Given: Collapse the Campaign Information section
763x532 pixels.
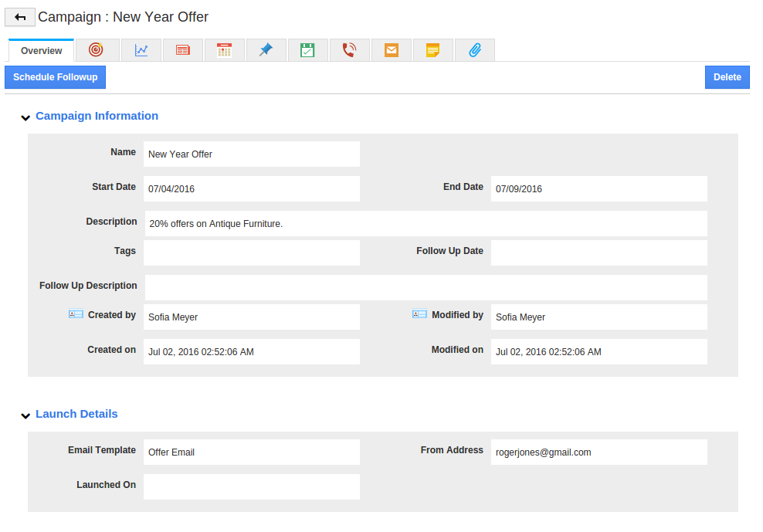Looking at the screenshot, I should tap(25, 117).
